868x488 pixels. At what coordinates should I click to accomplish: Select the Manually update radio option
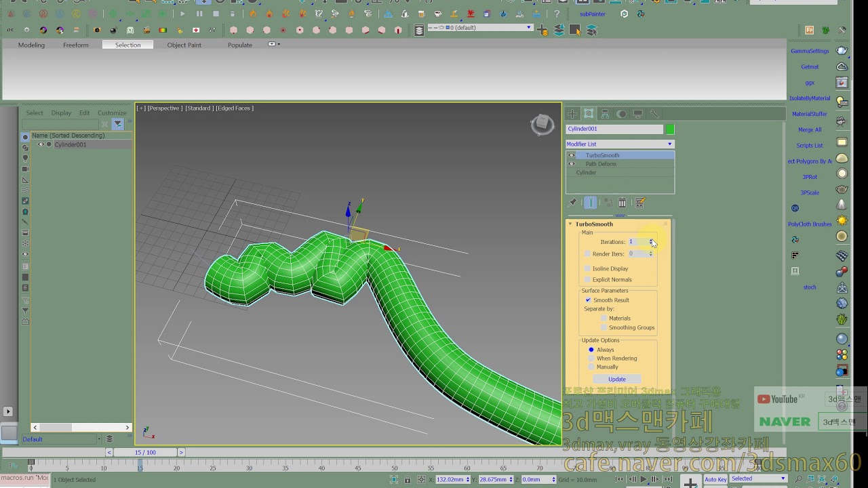(591, 367)
